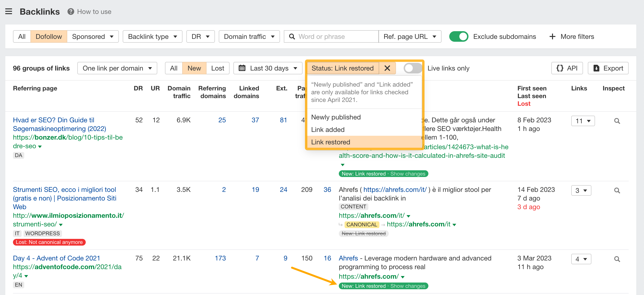
Task: Select the New links tab
Action: pyautogui.click(x=194, y=68)
